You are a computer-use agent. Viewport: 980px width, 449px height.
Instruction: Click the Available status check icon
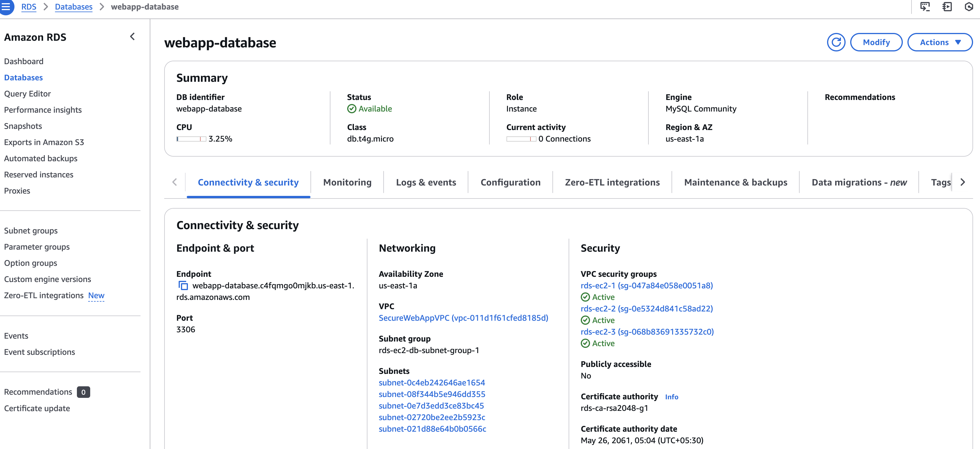pos(352,109)
